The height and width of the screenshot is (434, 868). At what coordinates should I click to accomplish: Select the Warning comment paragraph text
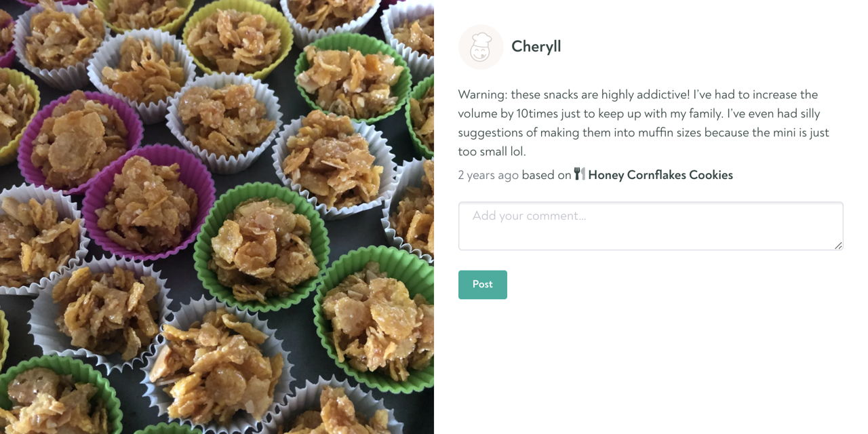click(644, 123)
